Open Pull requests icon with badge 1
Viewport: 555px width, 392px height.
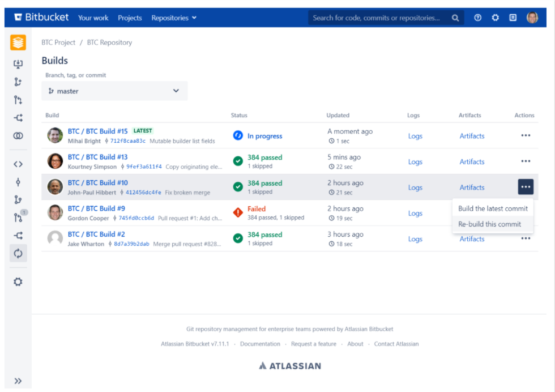[x=18, y=218]
